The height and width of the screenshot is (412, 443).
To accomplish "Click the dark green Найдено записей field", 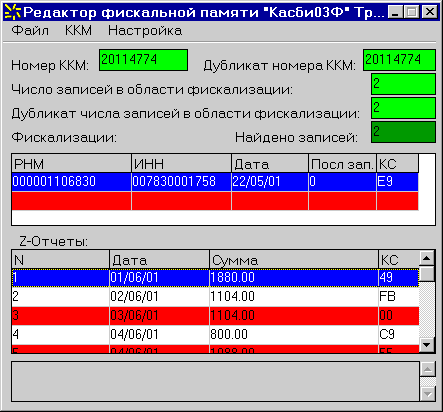I will pyautogui.click(x=403, y=132).
